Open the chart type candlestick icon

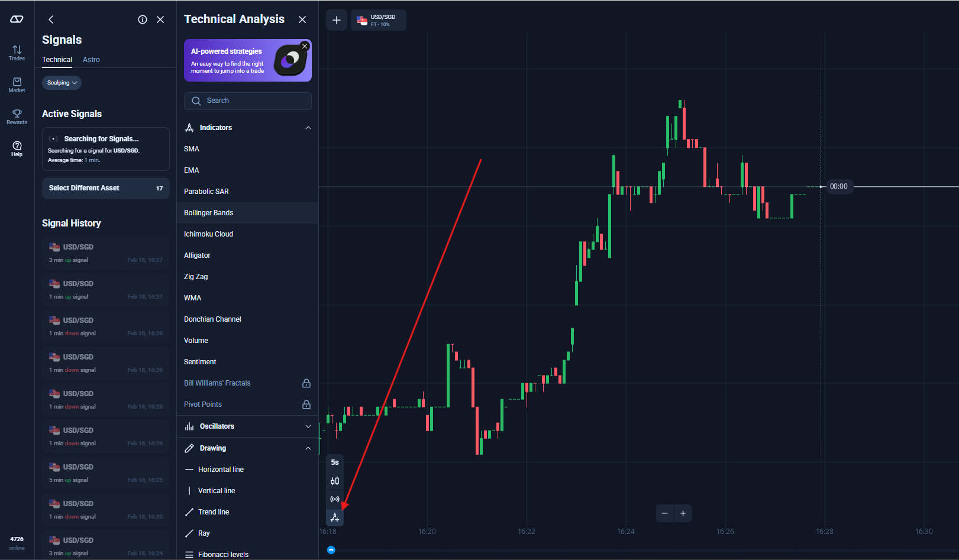(335, 481)
